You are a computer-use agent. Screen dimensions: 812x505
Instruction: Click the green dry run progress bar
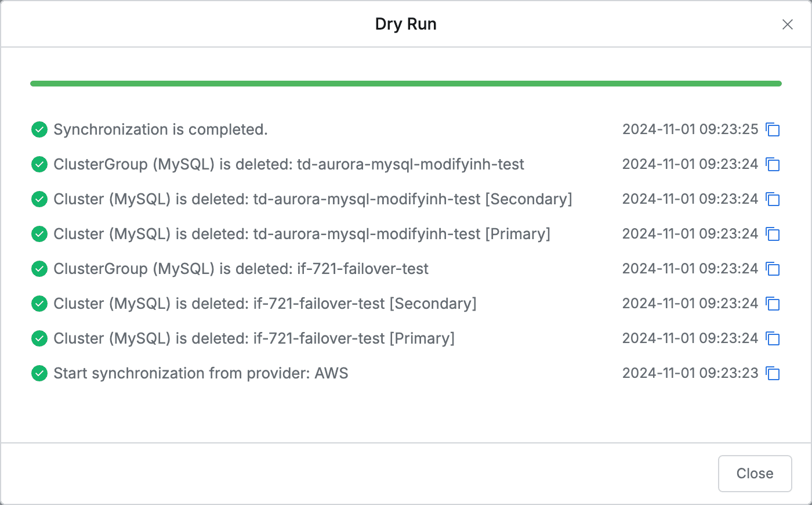(406, 84)
